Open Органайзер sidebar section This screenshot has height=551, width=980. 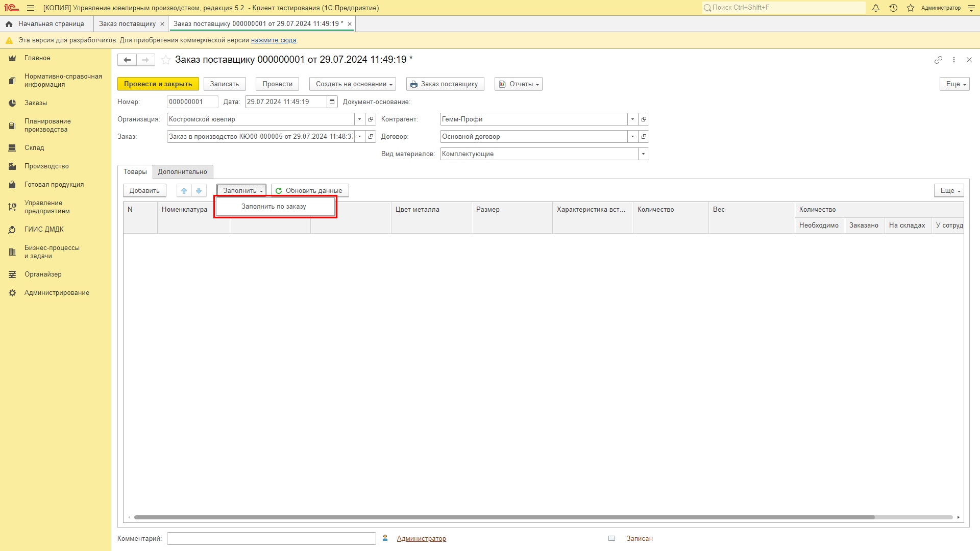[x=55, y=274]
